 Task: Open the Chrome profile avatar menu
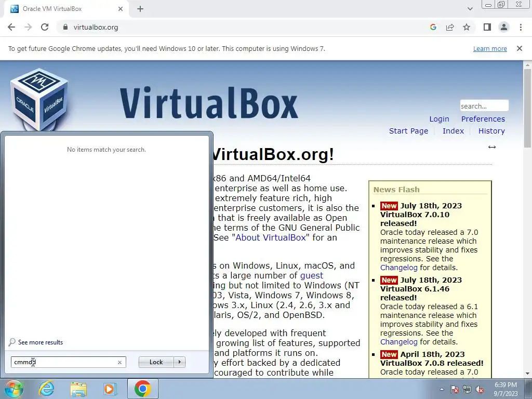click(x=504, y=27)
